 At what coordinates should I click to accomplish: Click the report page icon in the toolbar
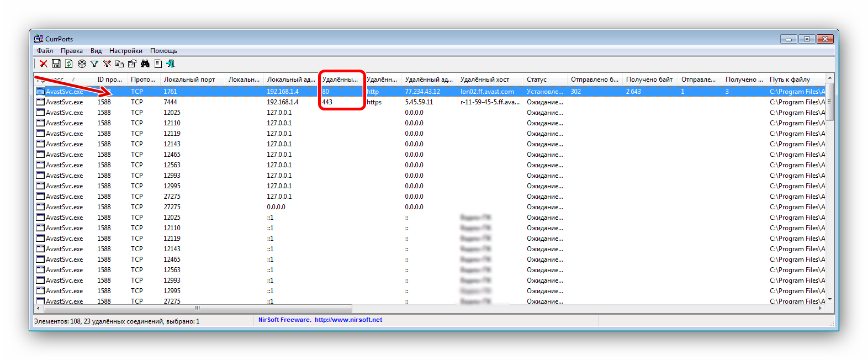[158, 63]
